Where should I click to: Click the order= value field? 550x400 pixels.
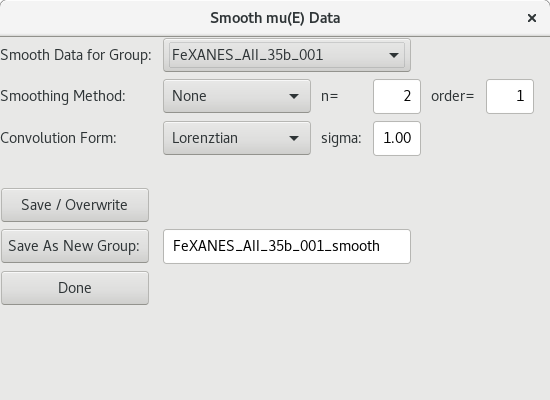pyautogui.click(x=510, y=96)
